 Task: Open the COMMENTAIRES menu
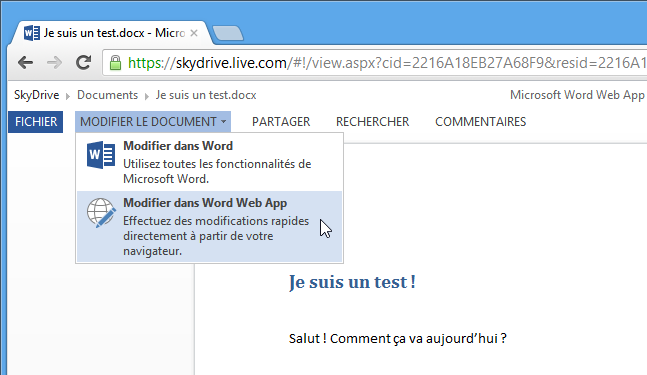(x=481, y=122)
